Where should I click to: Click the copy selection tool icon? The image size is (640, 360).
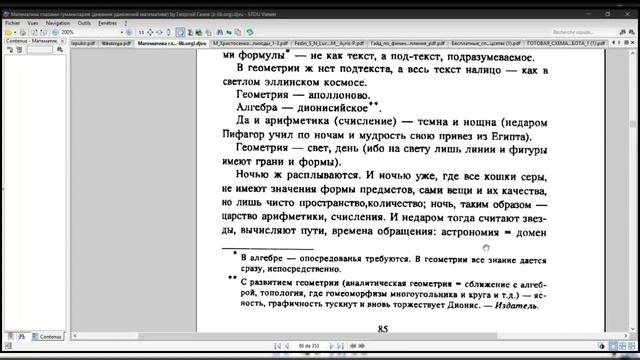[209, 32]
